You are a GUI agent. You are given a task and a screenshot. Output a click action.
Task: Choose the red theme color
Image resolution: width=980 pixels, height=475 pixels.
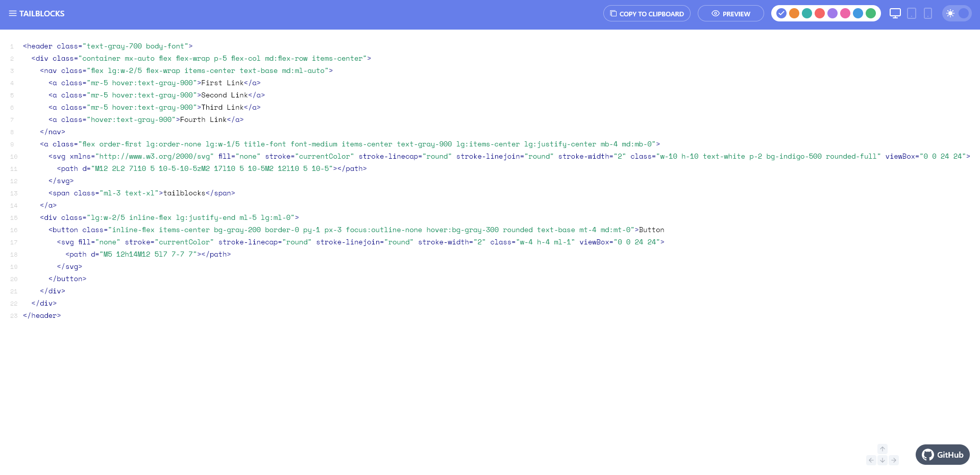820,13
